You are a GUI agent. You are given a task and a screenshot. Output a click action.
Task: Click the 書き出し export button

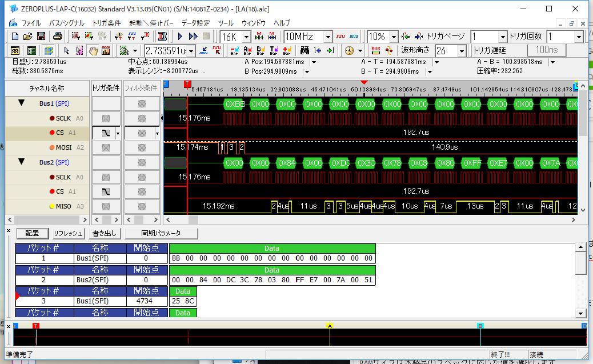click(105, 234)
